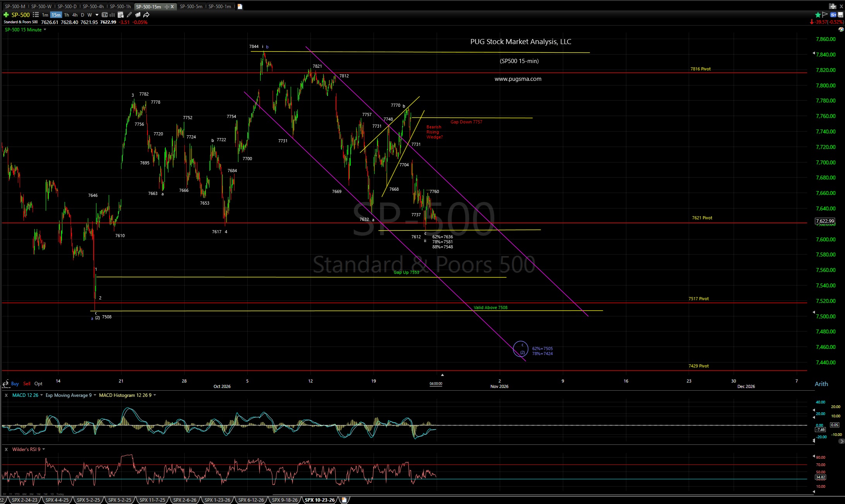Switch to the SP-500-D tab
The width and height of the screenshot is (845, 504).
[x=67, y=6]
